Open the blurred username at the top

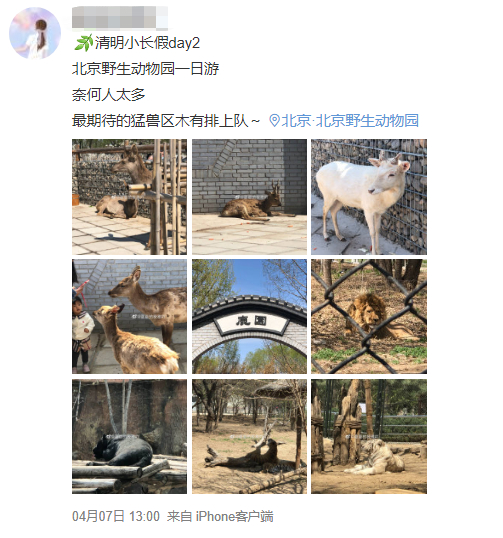click(x=120, y=17)
